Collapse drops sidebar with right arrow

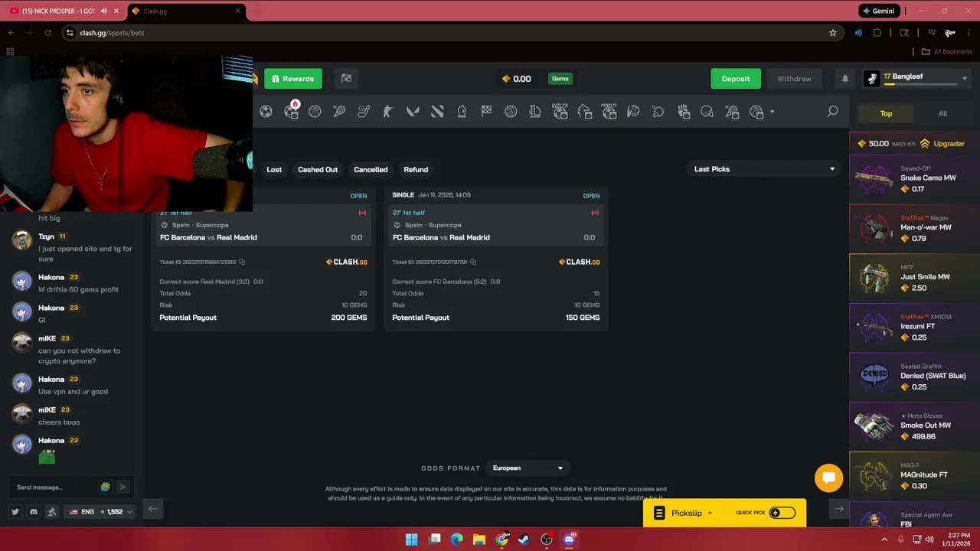pos(839,509)
